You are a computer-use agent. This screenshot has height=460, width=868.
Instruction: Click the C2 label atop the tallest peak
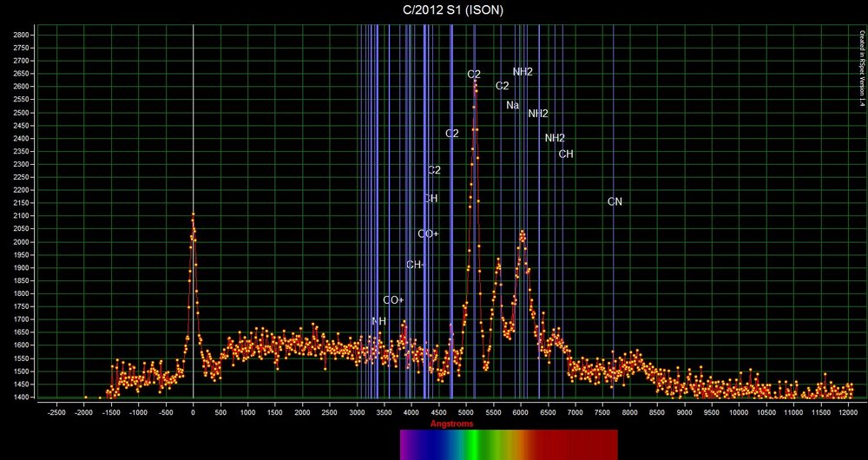tap(474, 75)
